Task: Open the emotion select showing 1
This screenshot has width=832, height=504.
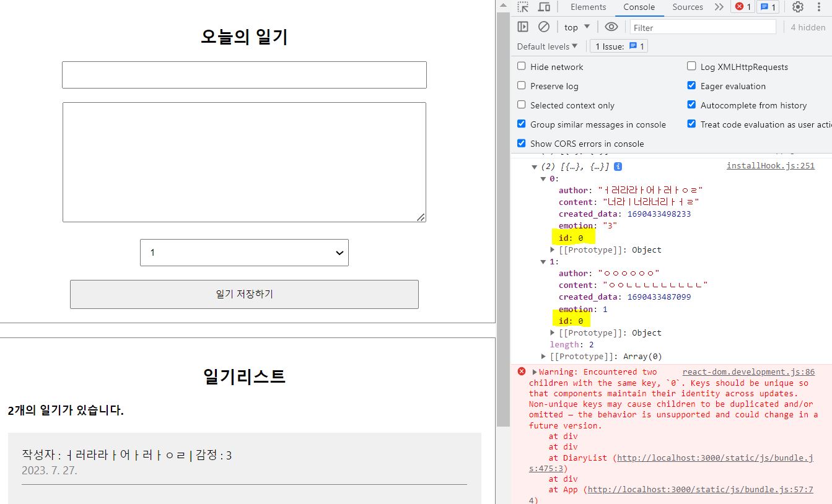Action: pyautogui.click(x=244, y=253)
